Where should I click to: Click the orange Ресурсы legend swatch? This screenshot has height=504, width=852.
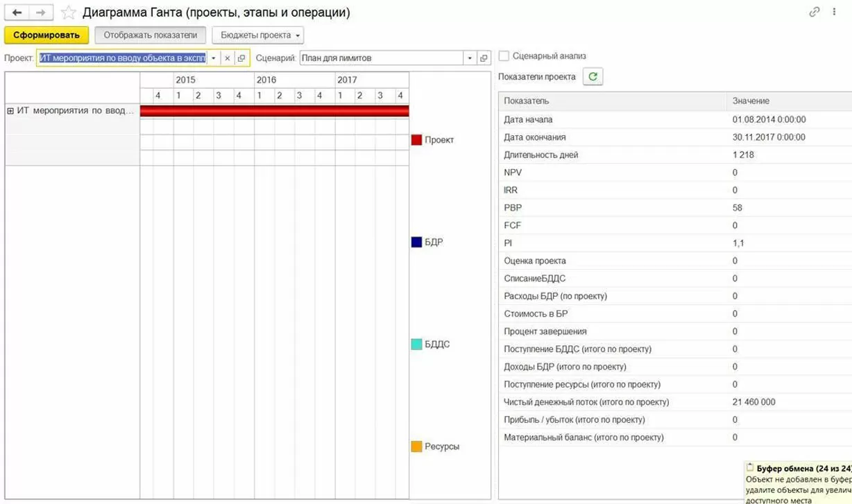tap(416, 446)
